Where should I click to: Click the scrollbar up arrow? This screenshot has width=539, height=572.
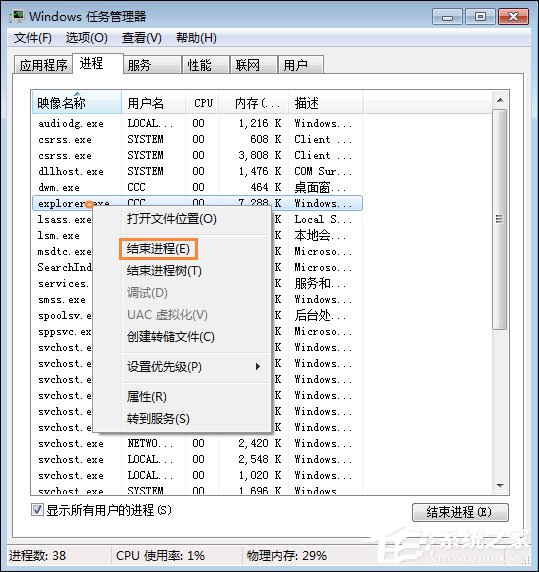(x=500, y=100)
